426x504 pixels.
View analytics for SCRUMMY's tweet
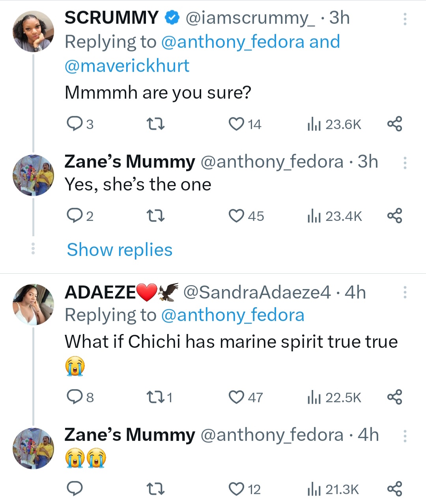pyautogui.click(x=314, y=123)
